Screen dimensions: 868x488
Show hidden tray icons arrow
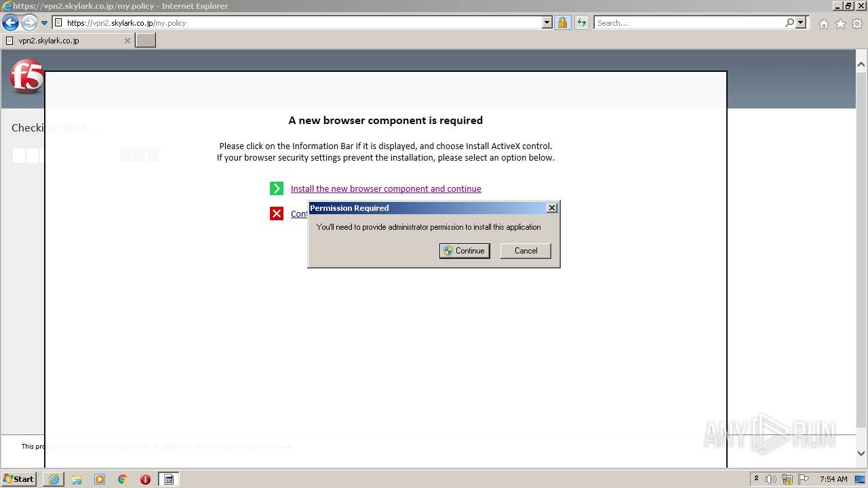pos(756,479)
